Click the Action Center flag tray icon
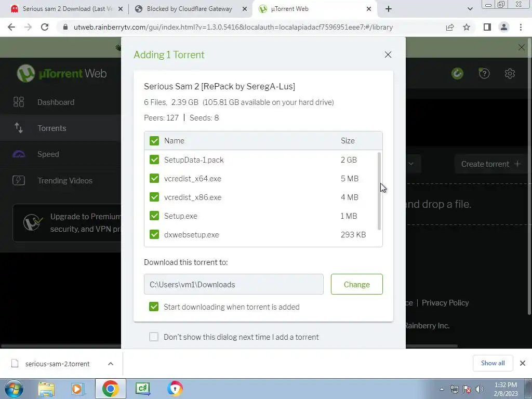 pos(467,390)
